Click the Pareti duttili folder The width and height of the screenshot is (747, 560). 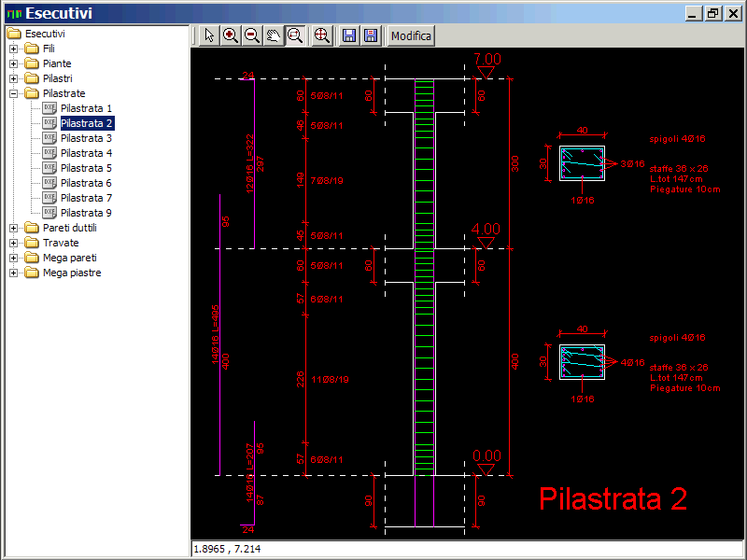click(x=69, y=228)
